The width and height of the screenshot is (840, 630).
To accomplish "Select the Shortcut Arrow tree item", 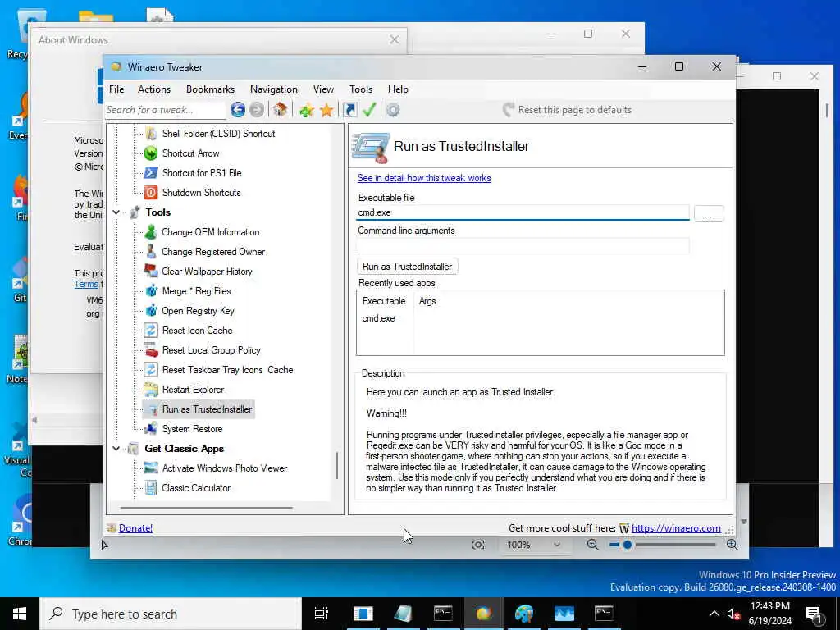I will [190, 153].
